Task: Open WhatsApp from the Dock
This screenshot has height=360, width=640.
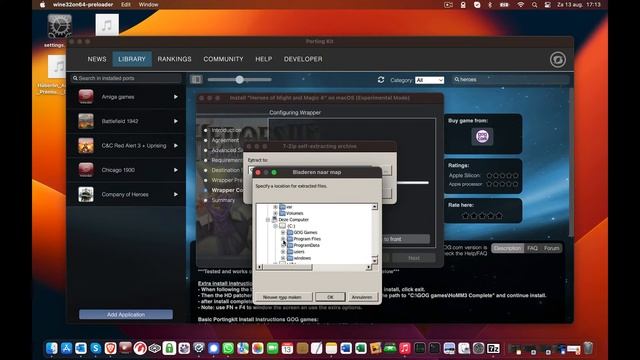Action: click(228, 348)
